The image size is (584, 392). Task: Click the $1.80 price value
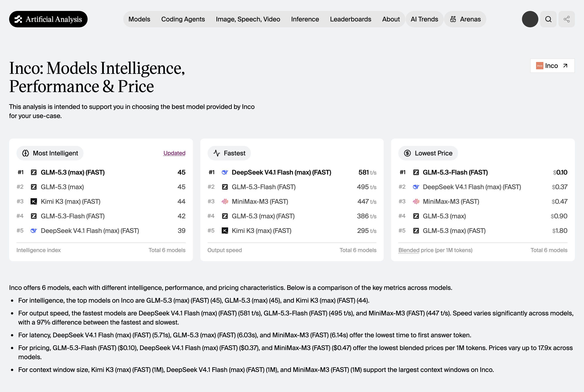click(x=560, y=231)
